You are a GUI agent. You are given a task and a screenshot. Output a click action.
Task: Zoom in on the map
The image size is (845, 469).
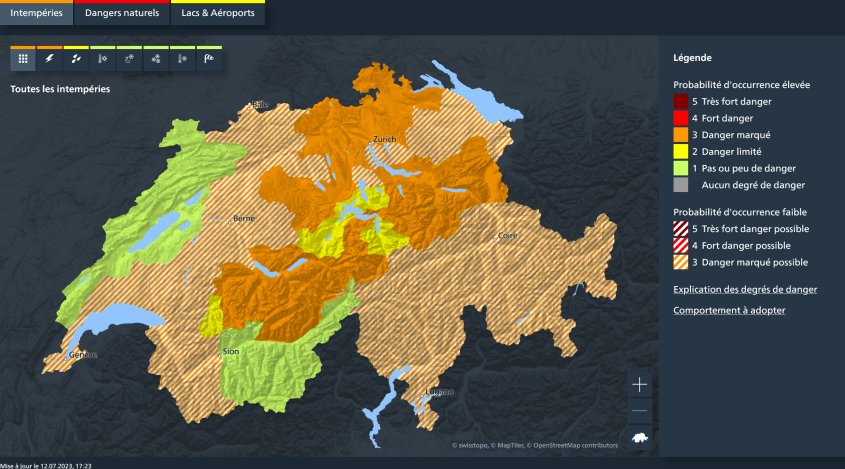[640, 384]
